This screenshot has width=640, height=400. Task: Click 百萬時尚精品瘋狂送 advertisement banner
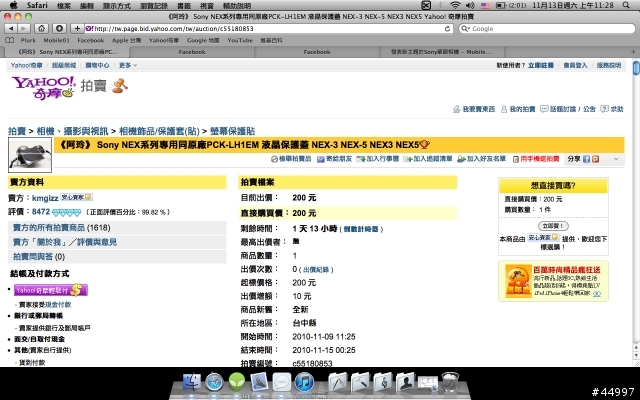coord(553,281)
